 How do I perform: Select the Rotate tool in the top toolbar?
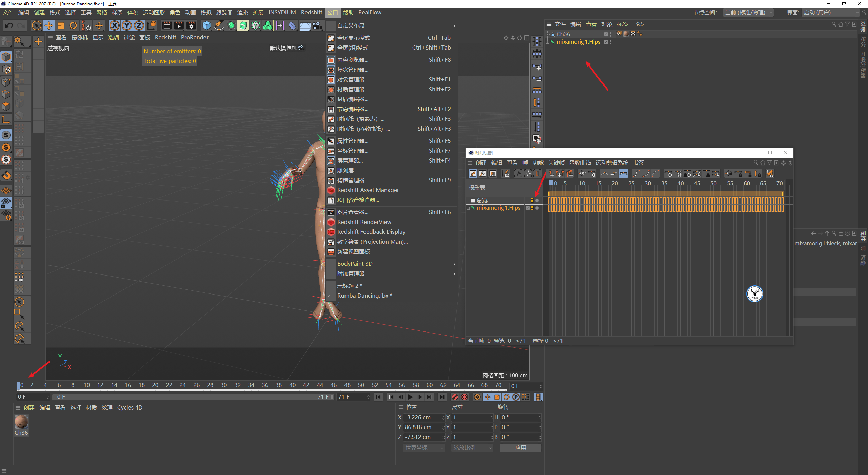click(73, 25)
